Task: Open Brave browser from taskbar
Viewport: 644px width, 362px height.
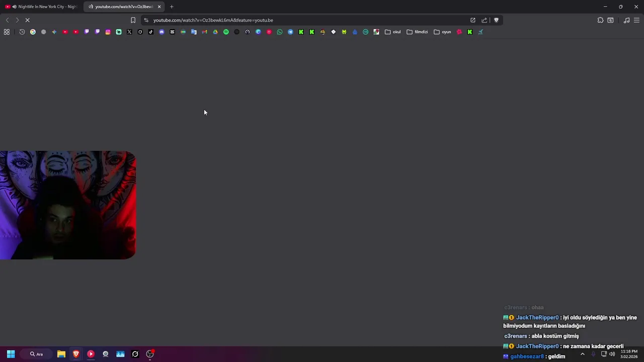Action: click(x=76, y=354)
